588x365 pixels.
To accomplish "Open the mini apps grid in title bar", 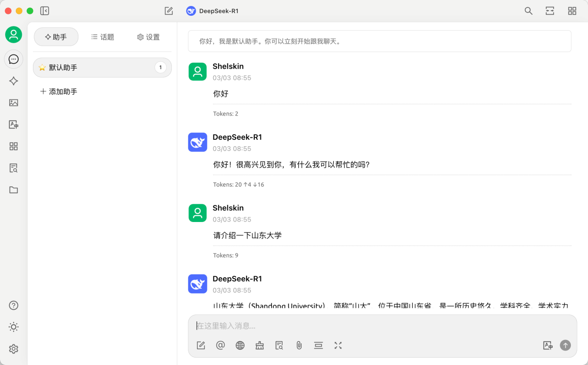I will point(572,11).
